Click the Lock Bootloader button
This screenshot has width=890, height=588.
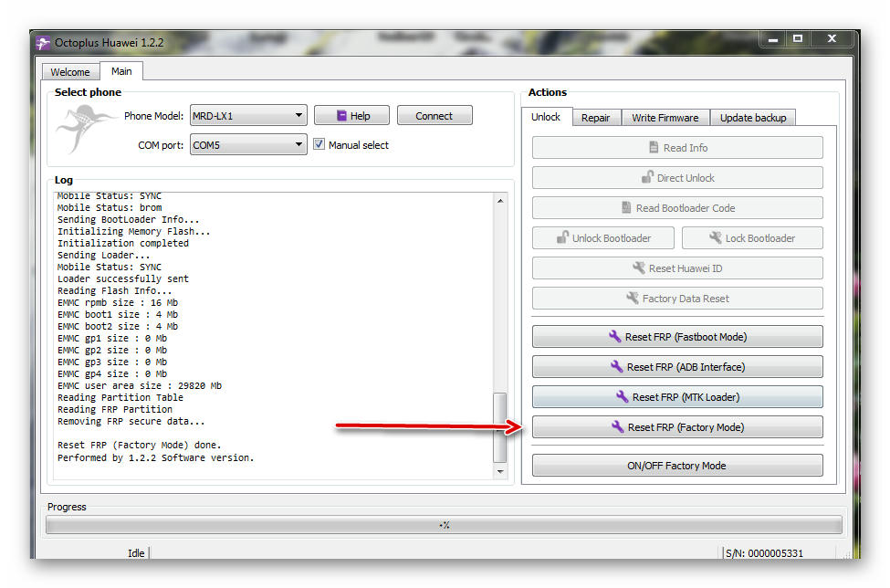pyautogui.click(x=753, y=237)
